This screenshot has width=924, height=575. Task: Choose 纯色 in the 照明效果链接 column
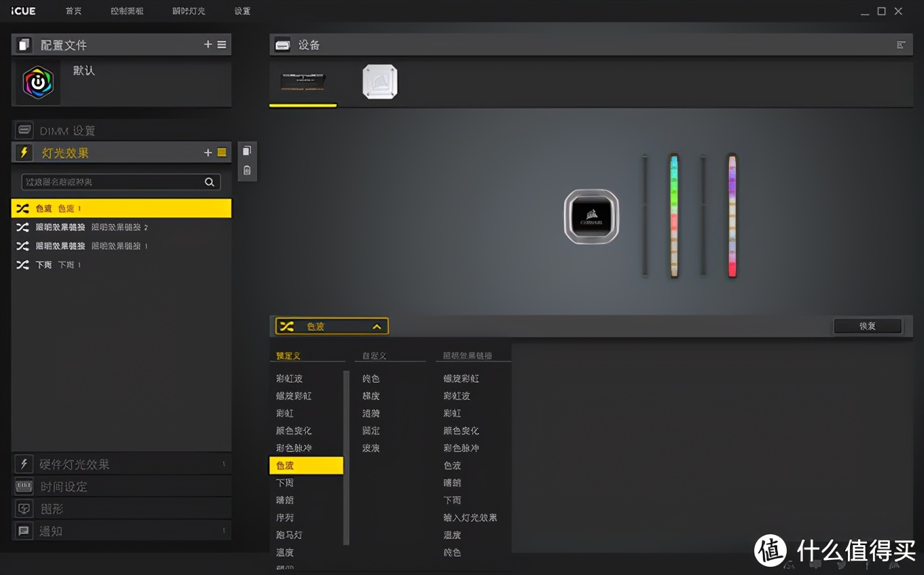[452, 553]
